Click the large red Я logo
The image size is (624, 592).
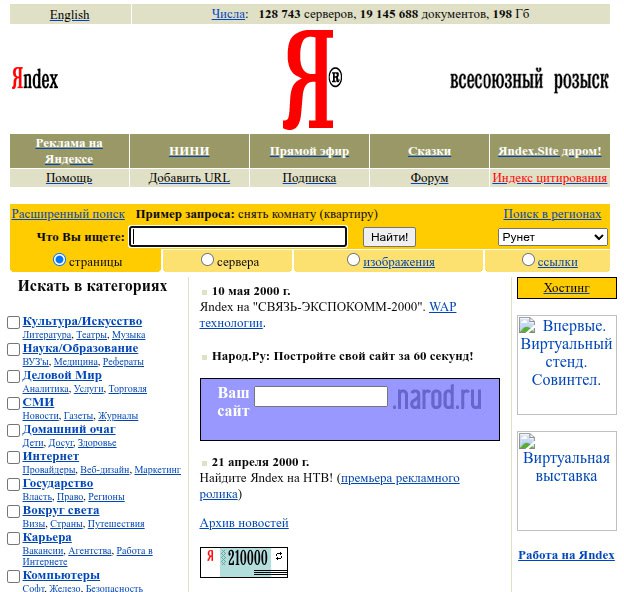(x=312, y=80)
